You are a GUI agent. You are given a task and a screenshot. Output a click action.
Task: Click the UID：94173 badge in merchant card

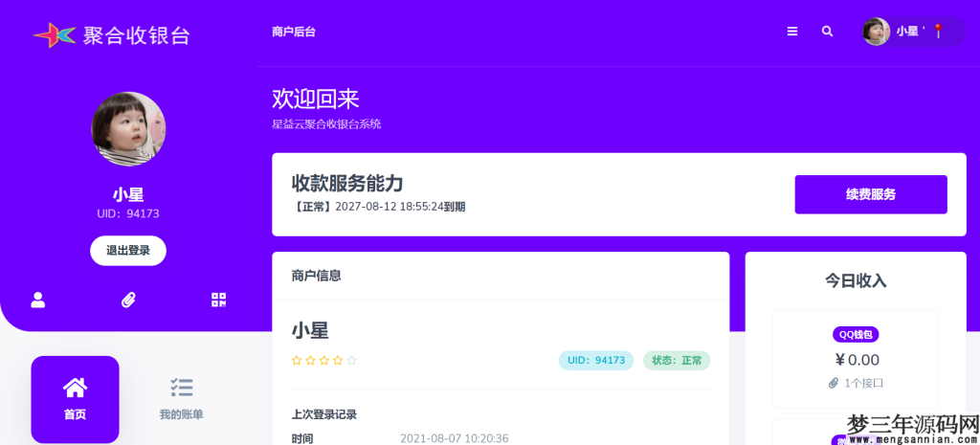pyautogui.click(x=596, y=361)
